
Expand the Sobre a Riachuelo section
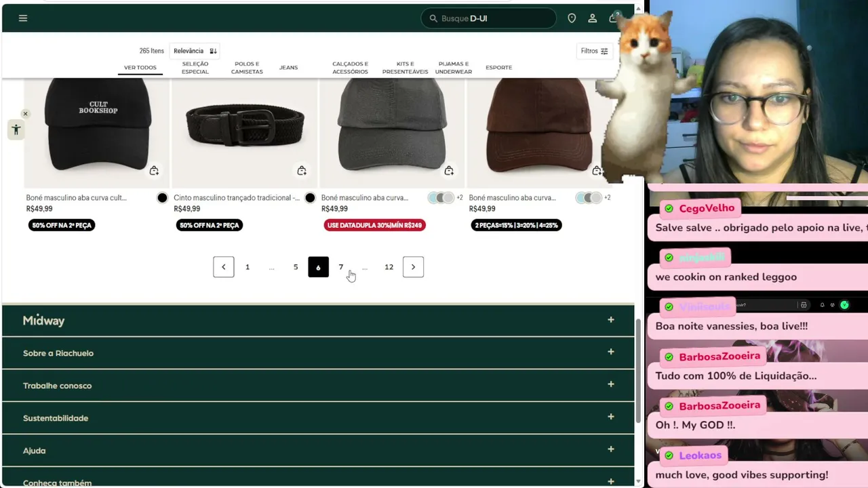click(318, 352)
